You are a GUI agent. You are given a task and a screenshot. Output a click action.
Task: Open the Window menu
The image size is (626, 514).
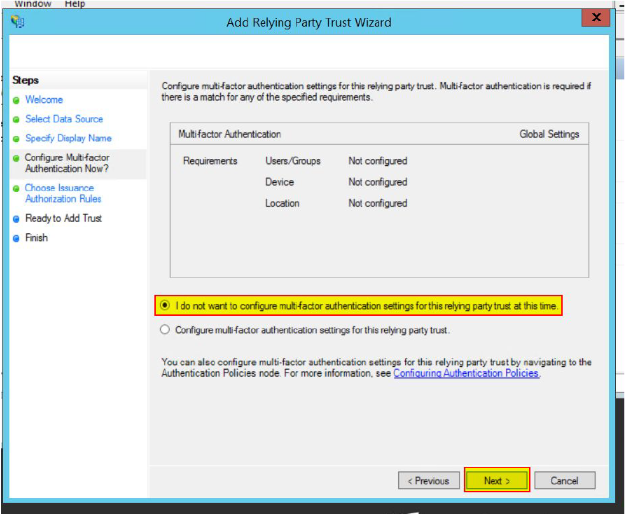pos(33,4)
